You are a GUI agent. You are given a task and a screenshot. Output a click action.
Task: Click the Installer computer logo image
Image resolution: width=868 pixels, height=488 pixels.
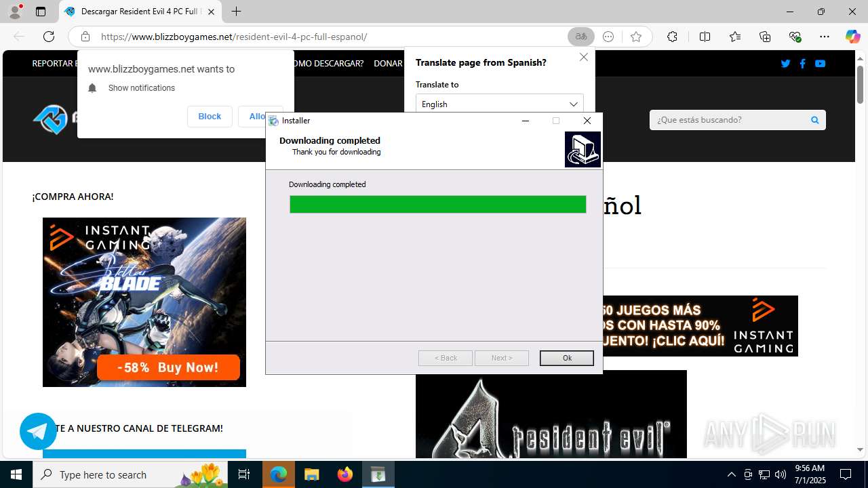click(583, 149)
